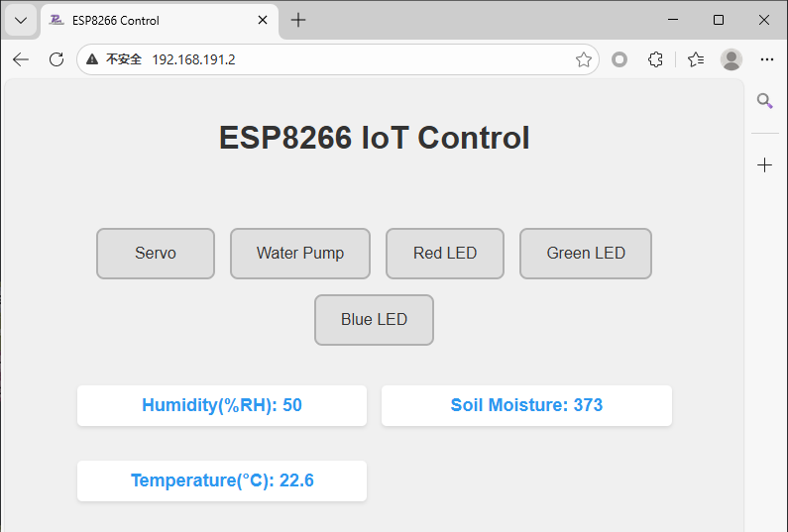788x532 pixels.
Task: Bookmark this page with the star icon
Action: (583, 59)
